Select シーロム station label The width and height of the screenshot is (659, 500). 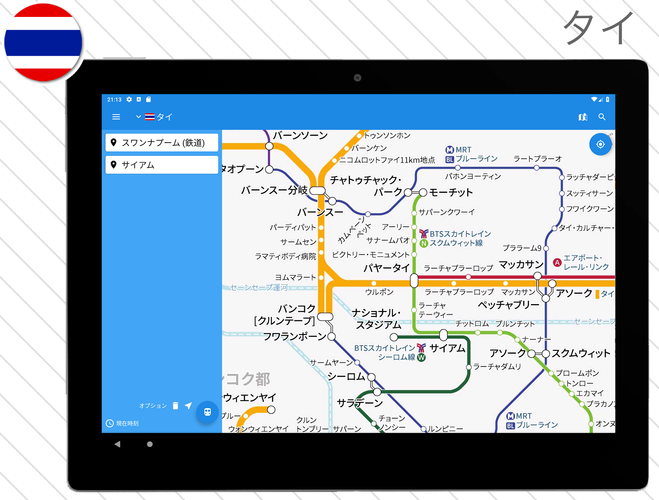tap(346, 377)
